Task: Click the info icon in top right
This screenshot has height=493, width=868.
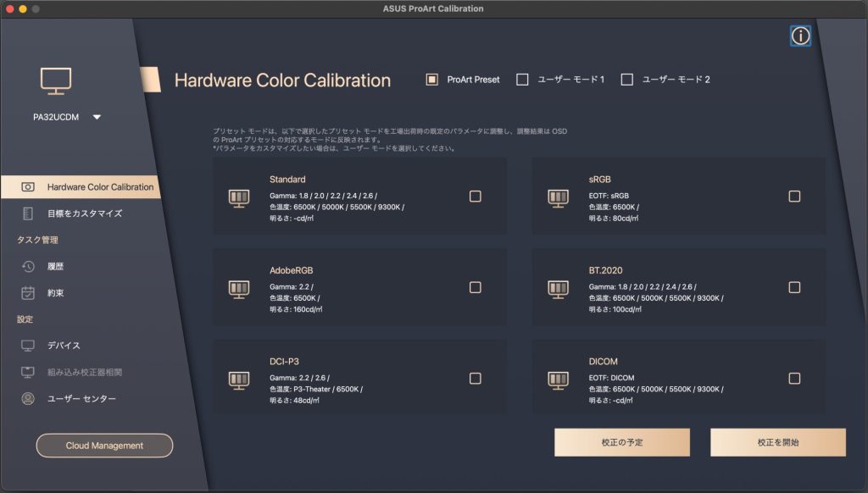Action: pos(800,36)
